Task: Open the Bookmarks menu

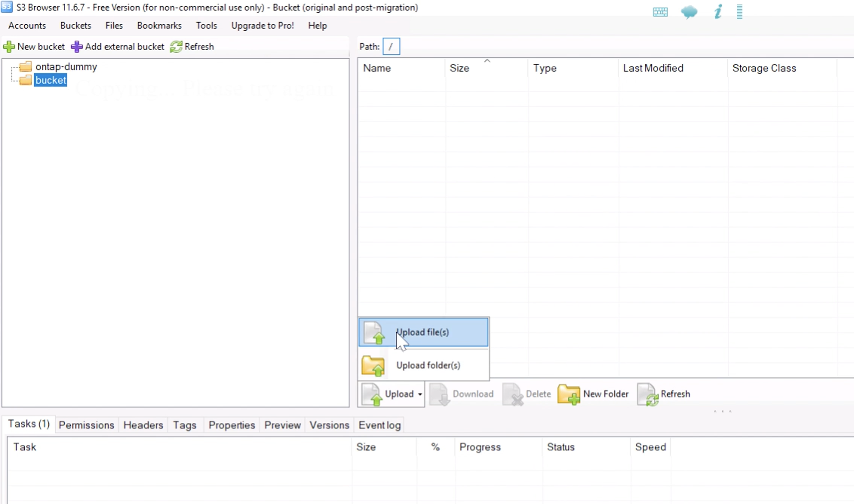Action: pyautogui.click(x=159, y=25)
